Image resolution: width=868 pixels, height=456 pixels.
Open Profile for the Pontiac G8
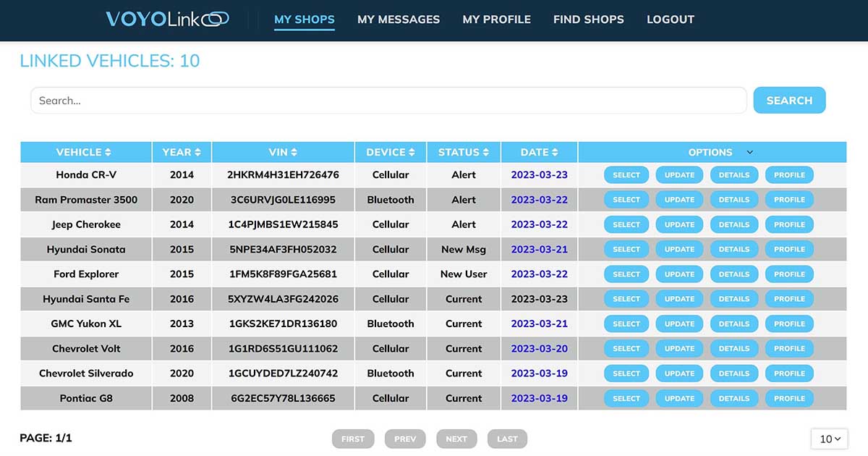point(789,398)
